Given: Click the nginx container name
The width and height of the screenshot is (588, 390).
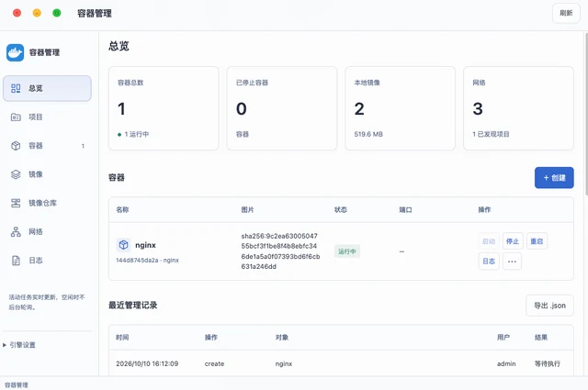Looking at the screenshot, I should [145, 245].
